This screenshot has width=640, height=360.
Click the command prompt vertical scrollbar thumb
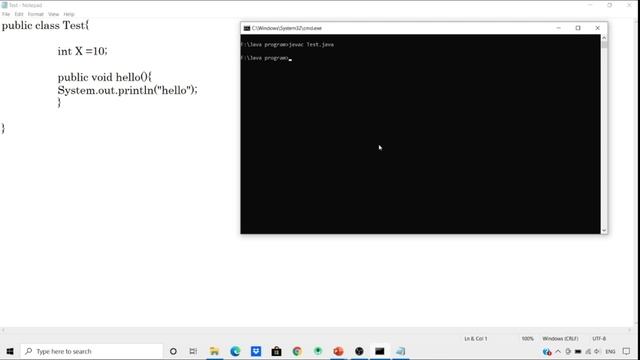(x=604, y=44)
